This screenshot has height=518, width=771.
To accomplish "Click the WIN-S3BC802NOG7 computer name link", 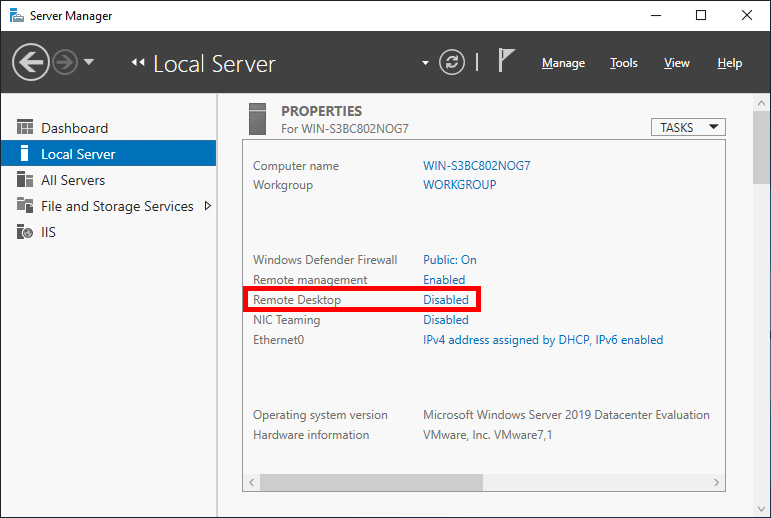I will (x=476, y=166).
